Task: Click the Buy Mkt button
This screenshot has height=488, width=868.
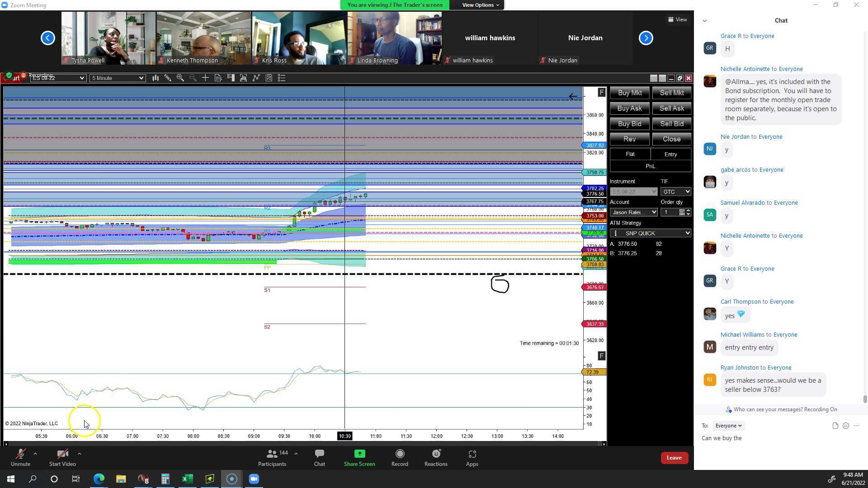Action: tap(629, 93)
